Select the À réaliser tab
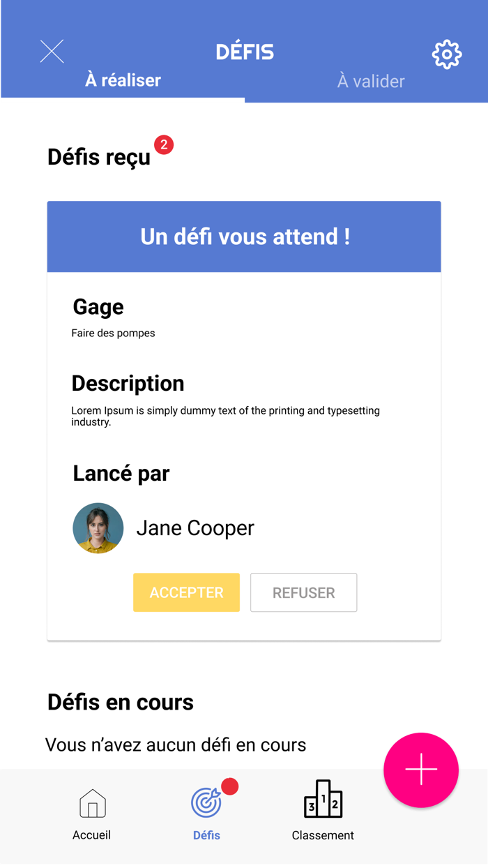The image size is (488, 868). [123, 81]
